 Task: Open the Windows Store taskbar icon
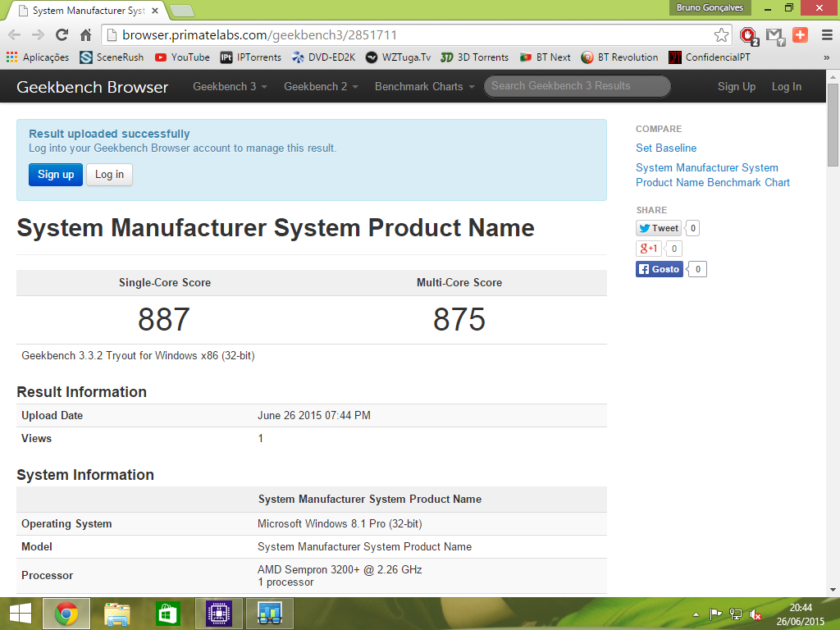tap(167, 614)
